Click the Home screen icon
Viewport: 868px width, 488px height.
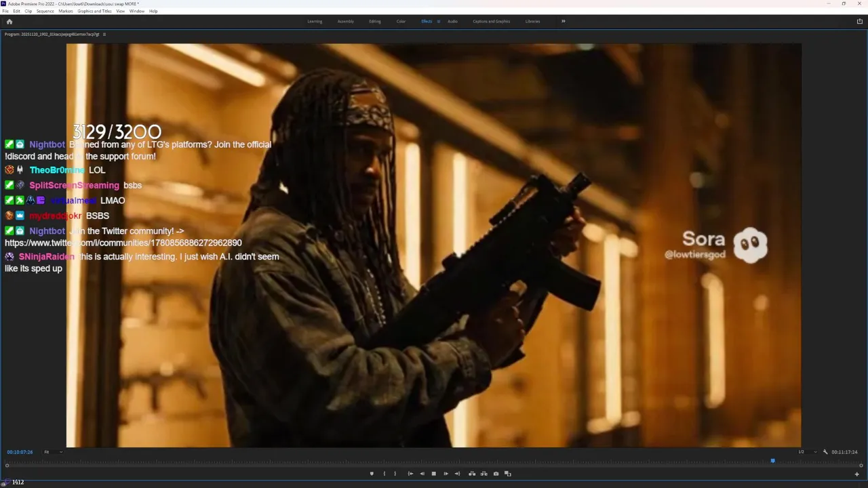point(9,21)
